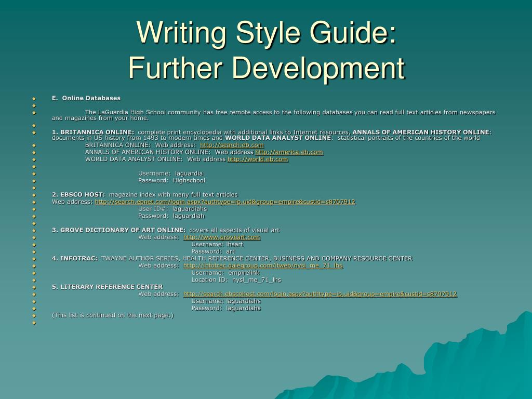Open the http://www.groveart.com link
Screen dimensions: 532x399
pos(221,237)
